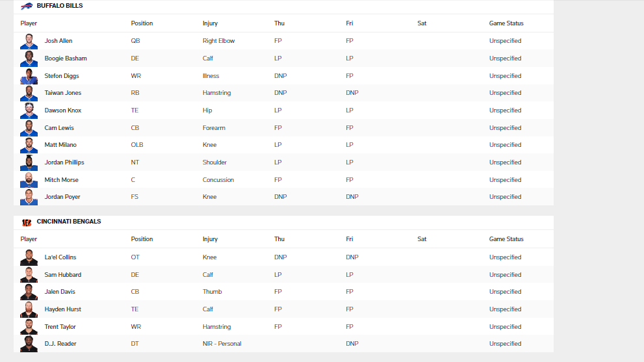Open Trent Taylor's player link
The image size is (644, 362).
coord(60,327)
